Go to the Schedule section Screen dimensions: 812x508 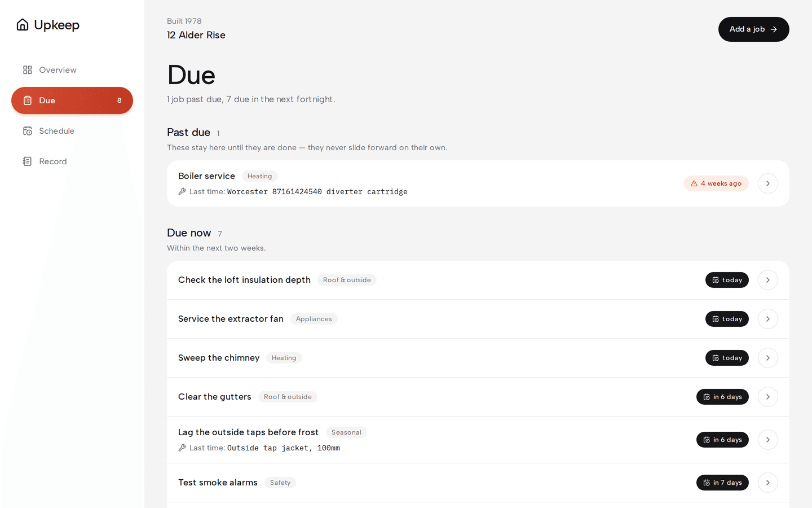click(72, 131)
